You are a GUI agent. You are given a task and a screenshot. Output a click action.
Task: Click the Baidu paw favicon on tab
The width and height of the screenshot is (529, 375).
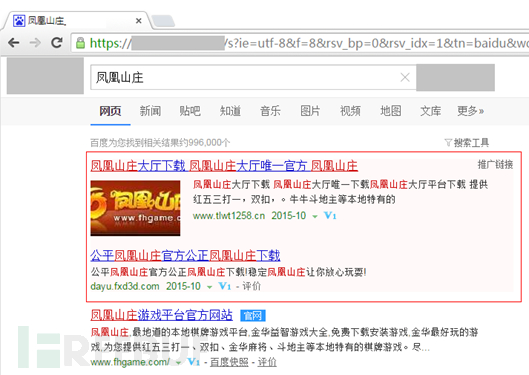click(19, 21)
